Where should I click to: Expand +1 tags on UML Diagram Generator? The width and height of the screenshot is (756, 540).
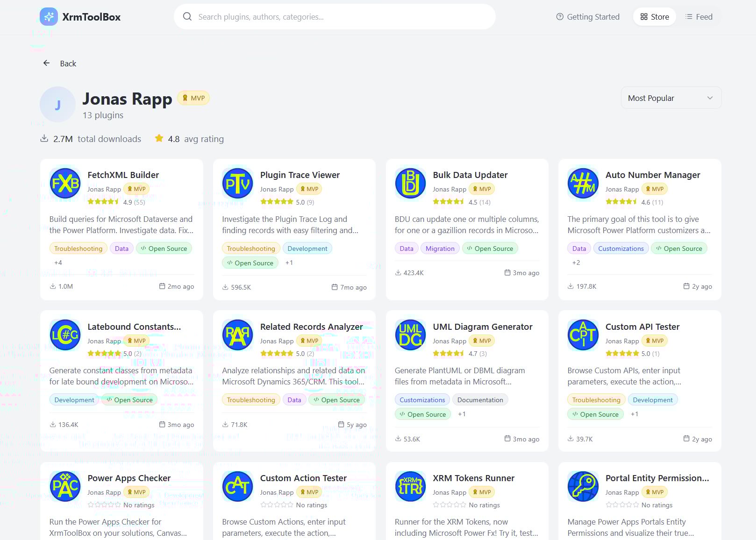pos(462,414)
